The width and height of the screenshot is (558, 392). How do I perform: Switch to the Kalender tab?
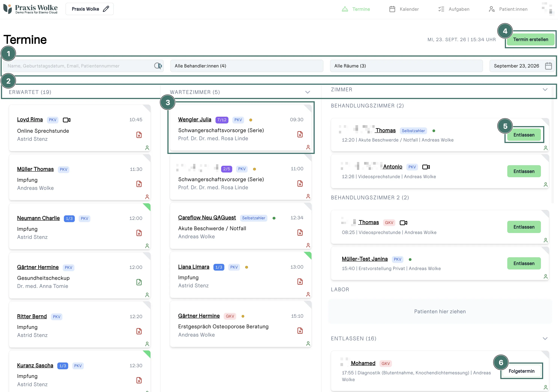(404, 9)
